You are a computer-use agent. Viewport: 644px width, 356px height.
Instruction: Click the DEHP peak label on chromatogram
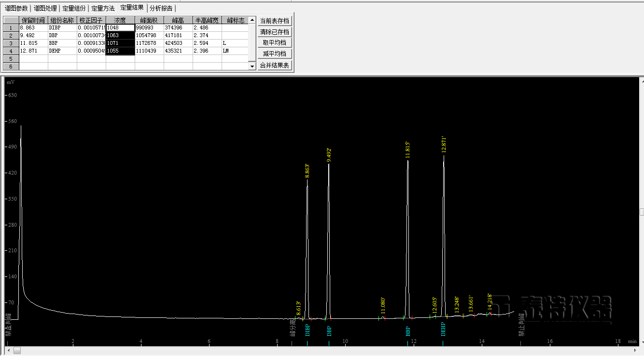[x=443, y=329]
